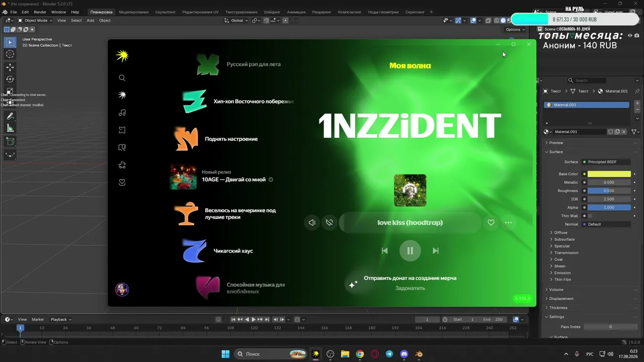This screenshot has width=644, height=362.
Task: Choose the Measure tool
Action: click(10, 128)
